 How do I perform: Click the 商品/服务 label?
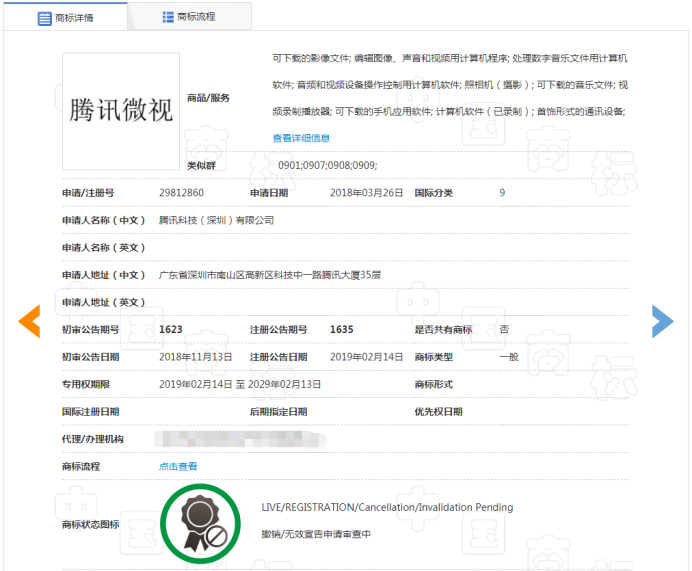[208, 98]
